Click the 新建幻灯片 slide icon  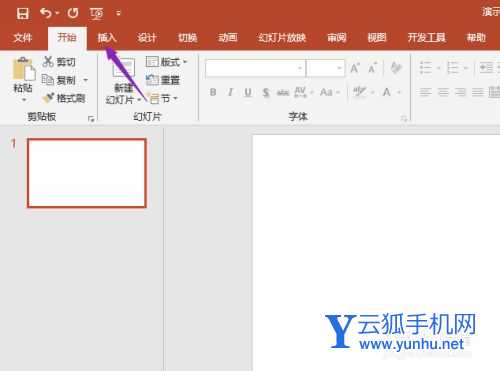point(124,69)
